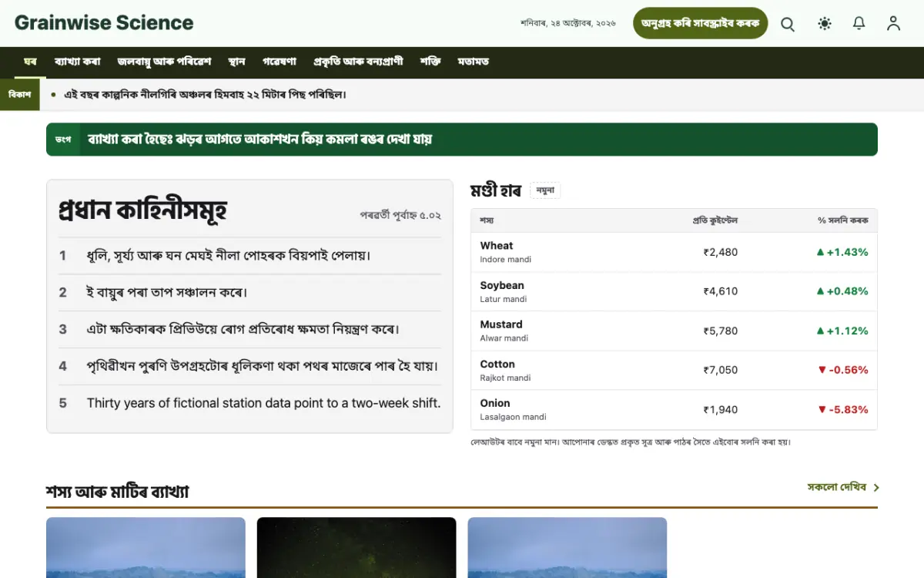Open the notifications bell icon
This screenshot has height=578, width=924.
point(859,24)
